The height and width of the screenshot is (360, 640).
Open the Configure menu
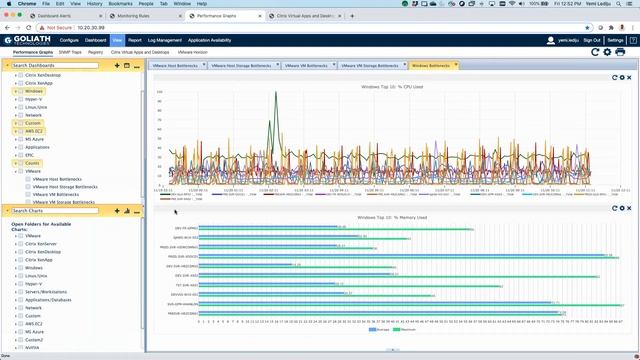coord(69,40)
